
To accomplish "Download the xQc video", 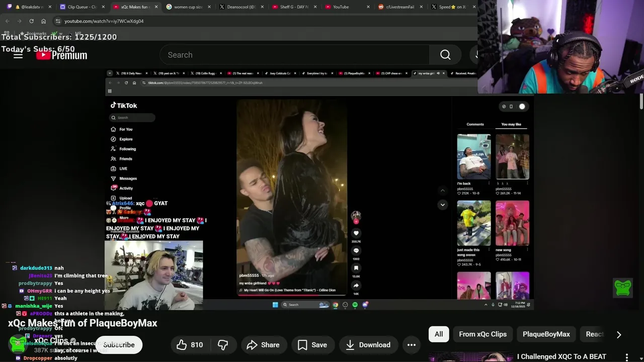I will [x=368, y=345].
